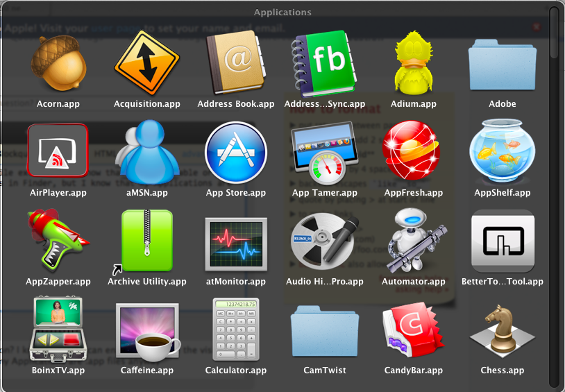Click the AppZapper.app label
The width and height of the screenshot is (565, 392).
coord(58,282)
